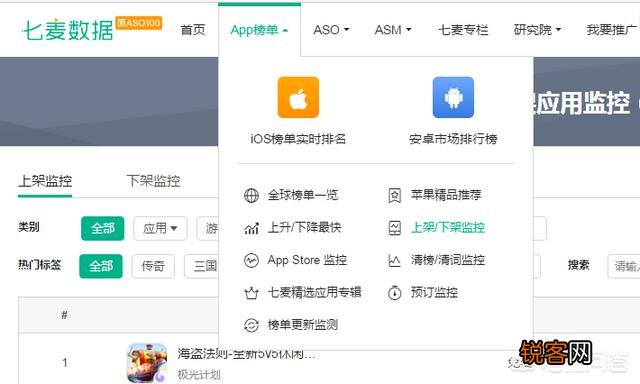Open 七麦专栏 in the navigation bar

click(x=463, y=30)
